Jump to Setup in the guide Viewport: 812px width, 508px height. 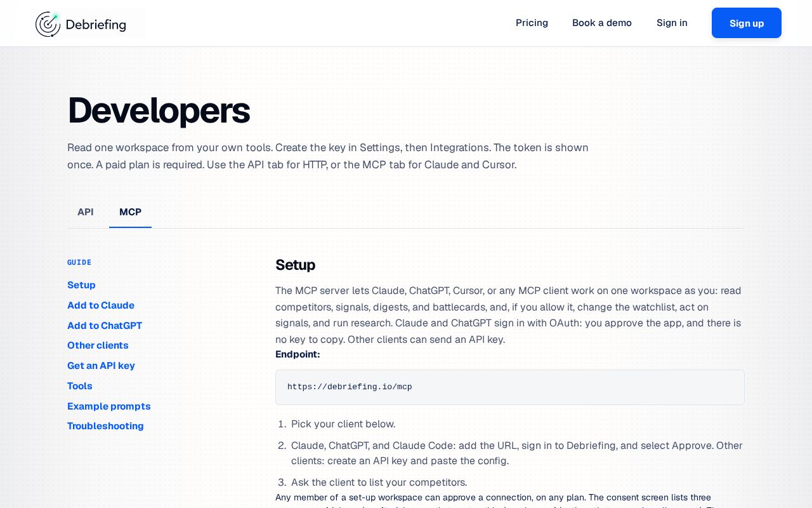[81, 285]
